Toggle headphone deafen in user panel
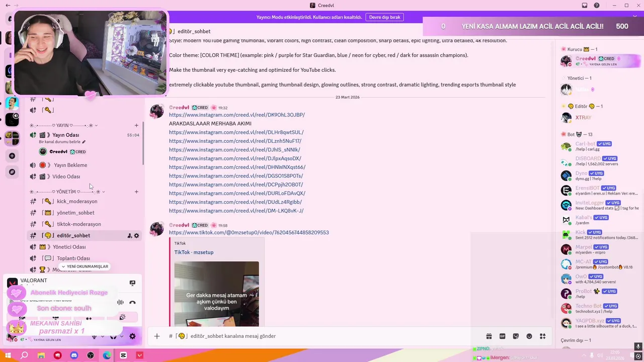 pyautogui.click(x=113, y=336)
